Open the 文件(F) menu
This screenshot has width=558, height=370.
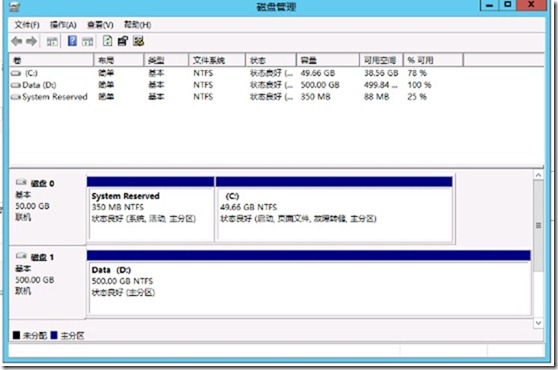tap(27, 25)
